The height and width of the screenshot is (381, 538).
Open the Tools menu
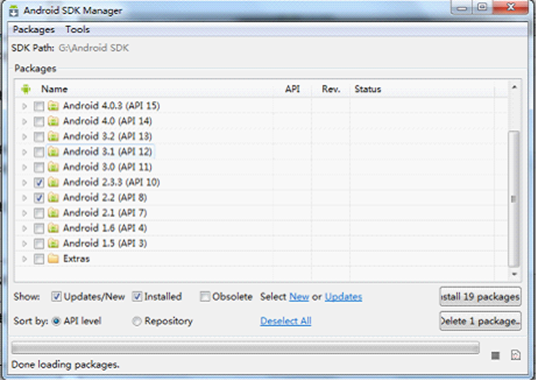pyautogui.click(x=78, y=30)
